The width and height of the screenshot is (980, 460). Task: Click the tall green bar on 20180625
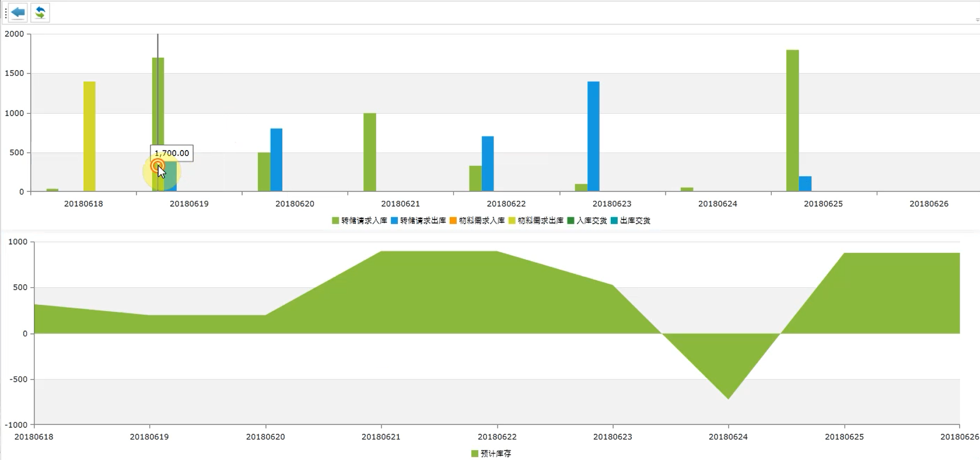click(792, 120)
